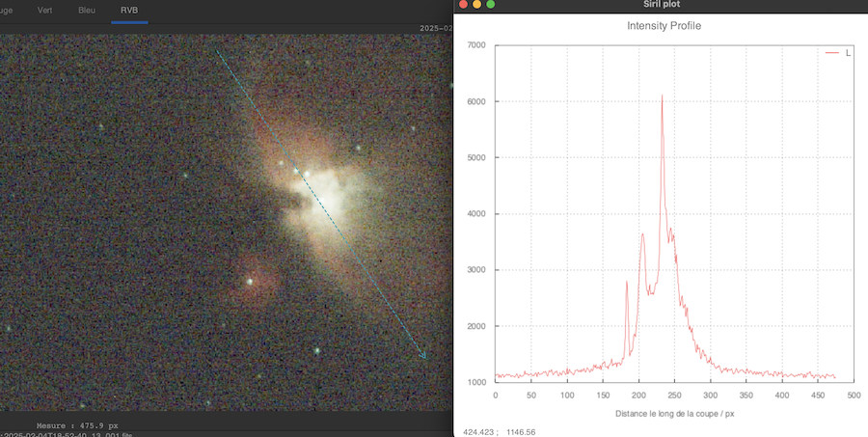Click the cursor coordinates readout '424.423 ; 1146.56'
The width and height of the screenshot is (868, 437).
click(499, 431)
